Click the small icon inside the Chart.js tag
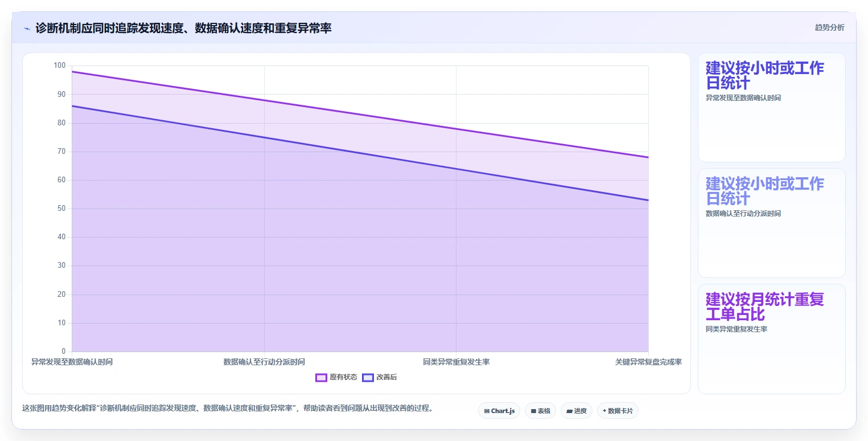Image resolution: width=868 pixels, height=441 pixels. [x=487, y=411]
